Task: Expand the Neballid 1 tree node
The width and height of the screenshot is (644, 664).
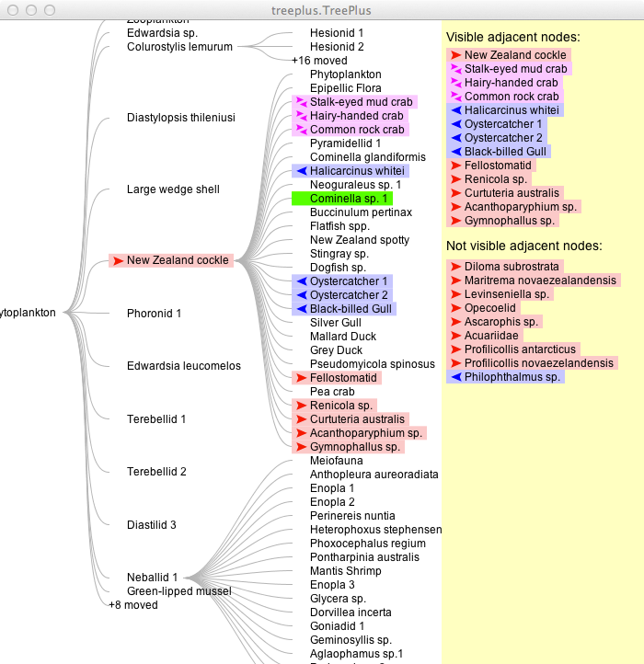Action: [x=152, y=578]
